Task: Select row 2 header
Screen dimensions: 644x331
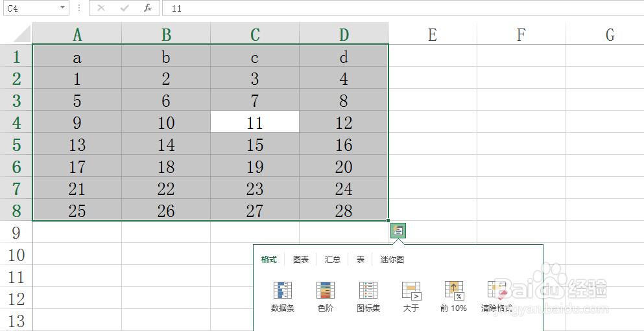Action: coord(16,78)
